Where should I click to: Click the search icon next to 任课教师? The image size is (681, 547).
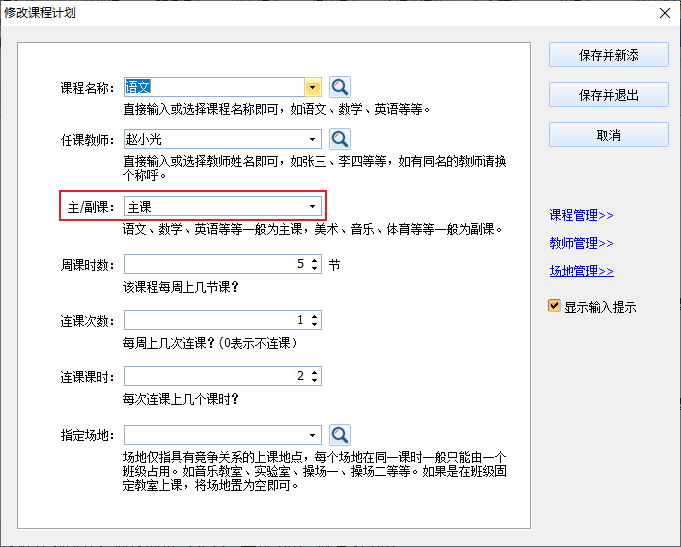click(x=340, y=139)
